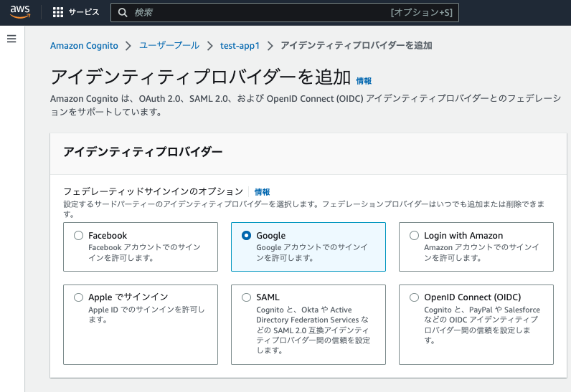
Task: Select the SAML radio button
Action: (x=247, y=297)
